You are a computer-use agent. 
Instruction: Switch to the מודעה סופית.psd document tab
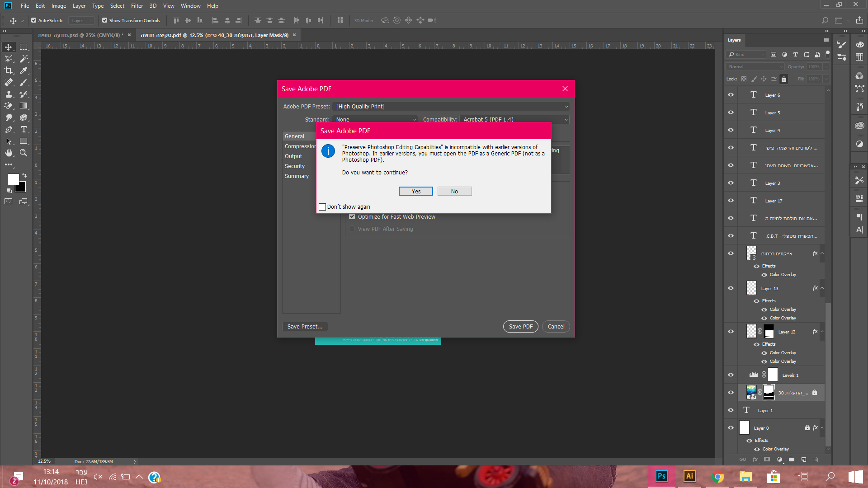point(80,35)
